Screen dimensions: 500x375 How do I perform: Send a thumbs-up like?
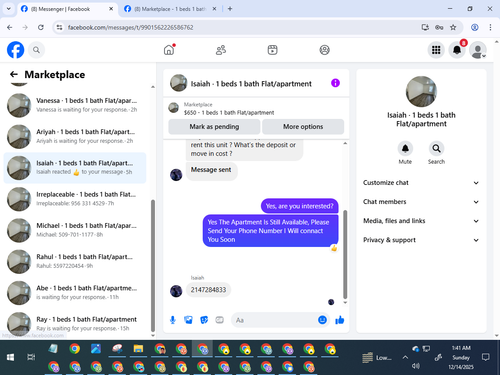[340, 320]
